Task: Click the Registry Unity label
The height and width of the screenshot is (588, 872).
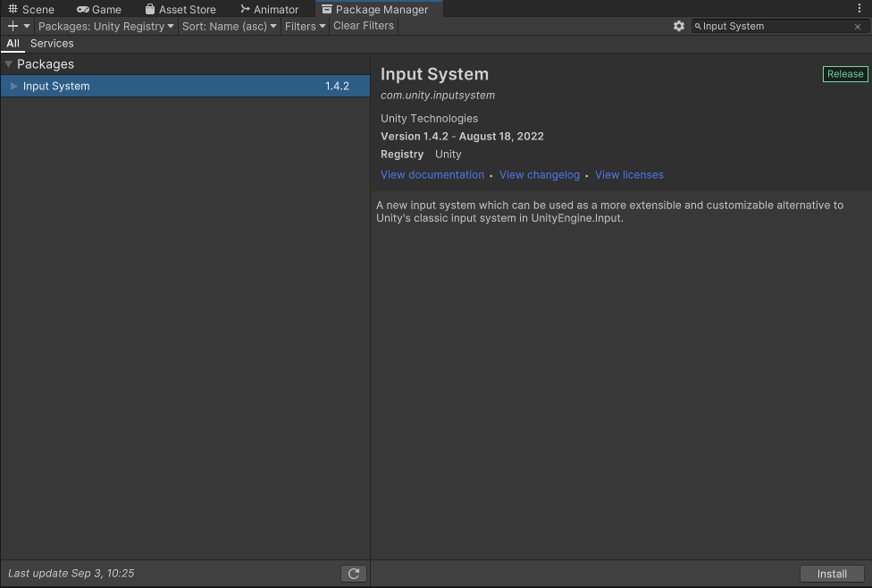Action: click(x=421, y=154)
